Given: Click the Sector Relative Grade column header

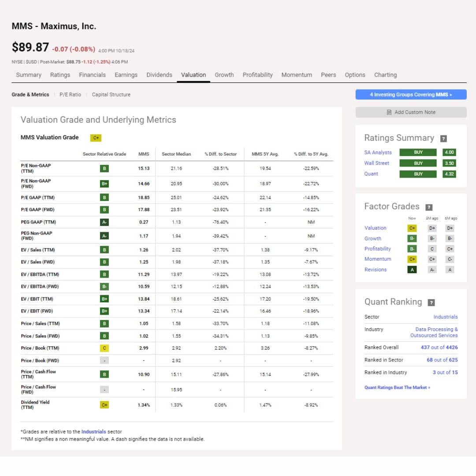Looking at the screenshot, I should (104, 154).
